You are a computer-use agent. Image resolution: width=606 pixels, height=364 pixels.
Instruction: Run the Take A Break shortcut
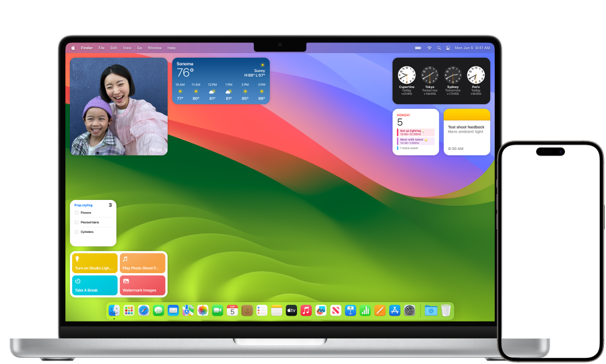point(94,285)
